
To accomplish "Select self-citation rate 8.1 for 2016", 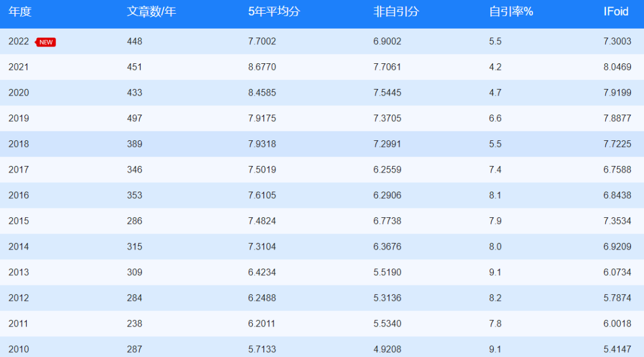I will (x=495, y=195).
